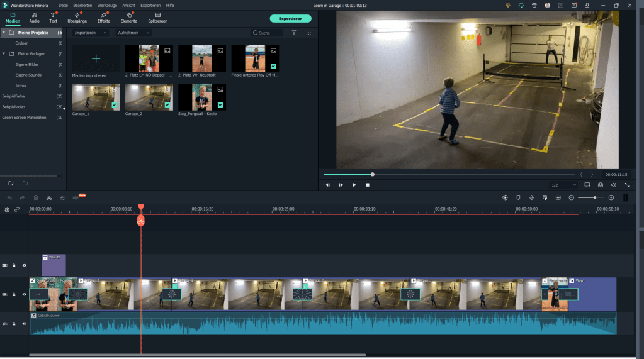The image size is (644, 359).
Task: Hide video track 2 using its eye icon
Action: pos(25,265)
